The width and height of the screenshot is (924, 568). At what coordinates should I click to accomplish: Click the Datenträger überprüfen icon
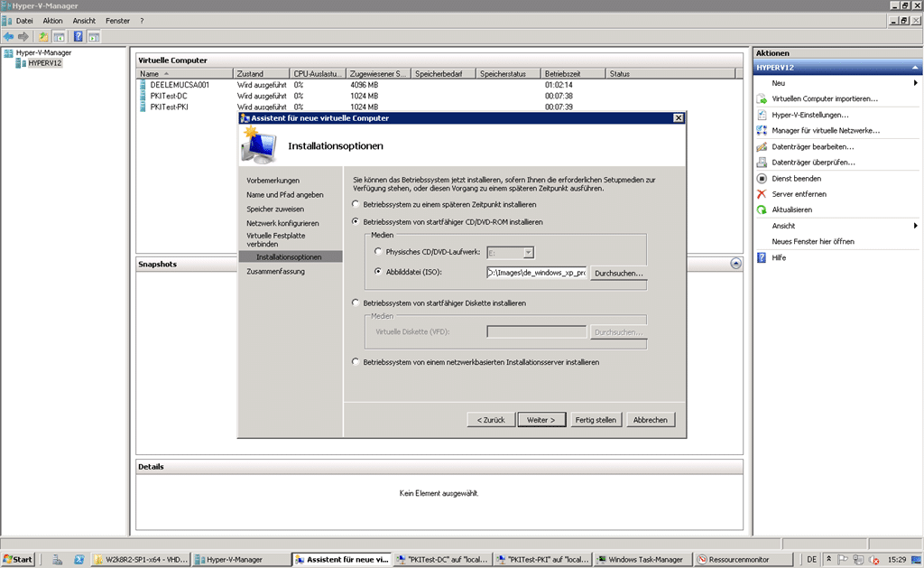point(762,163)
